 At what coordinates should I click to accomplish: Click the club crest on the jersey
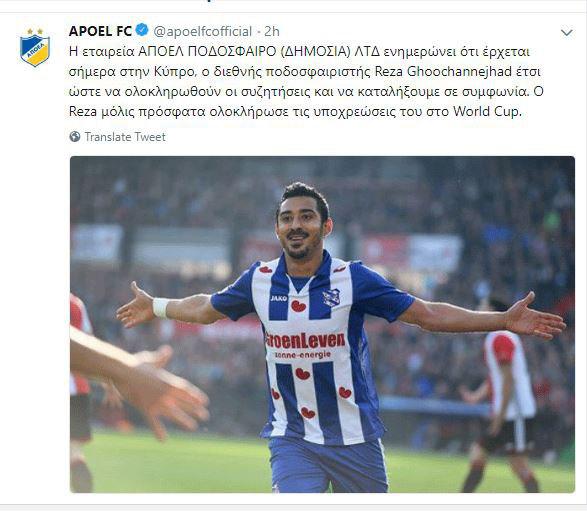331,298
